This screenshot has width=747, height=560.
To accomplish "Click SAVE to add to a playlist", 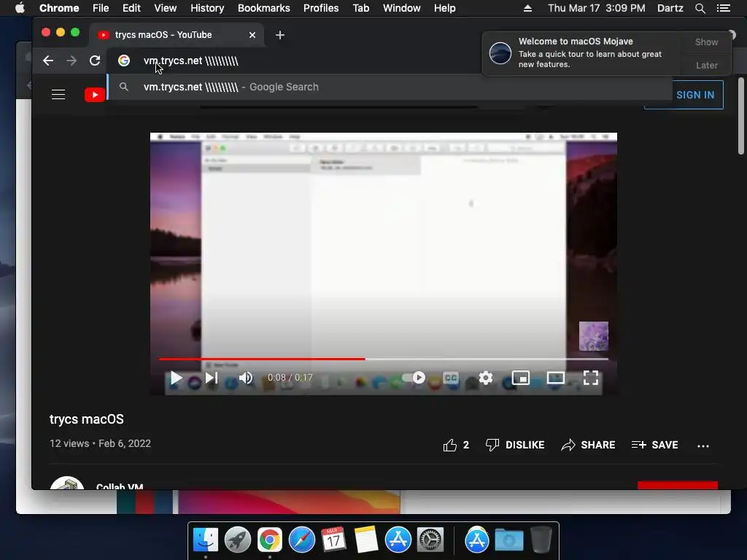I will 654,446.
